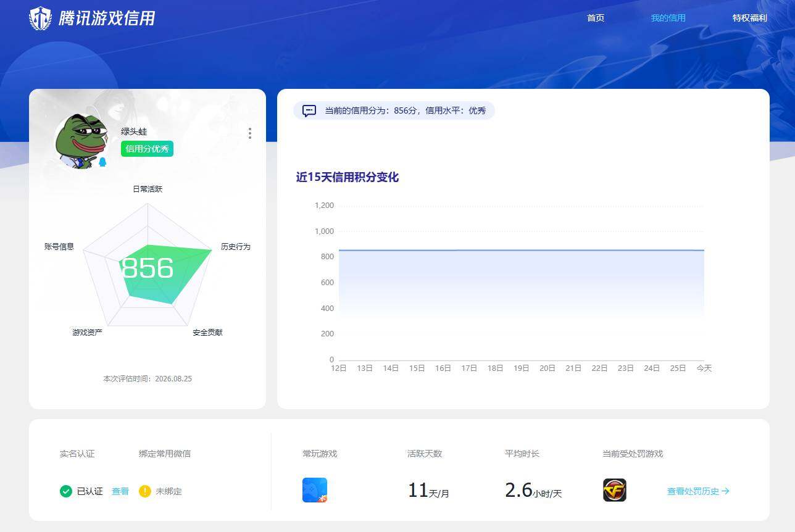Screen dimensions: 795x532
Task: Click the 2.6小时/天 average duration value
Action: click(x=533, y=491)
